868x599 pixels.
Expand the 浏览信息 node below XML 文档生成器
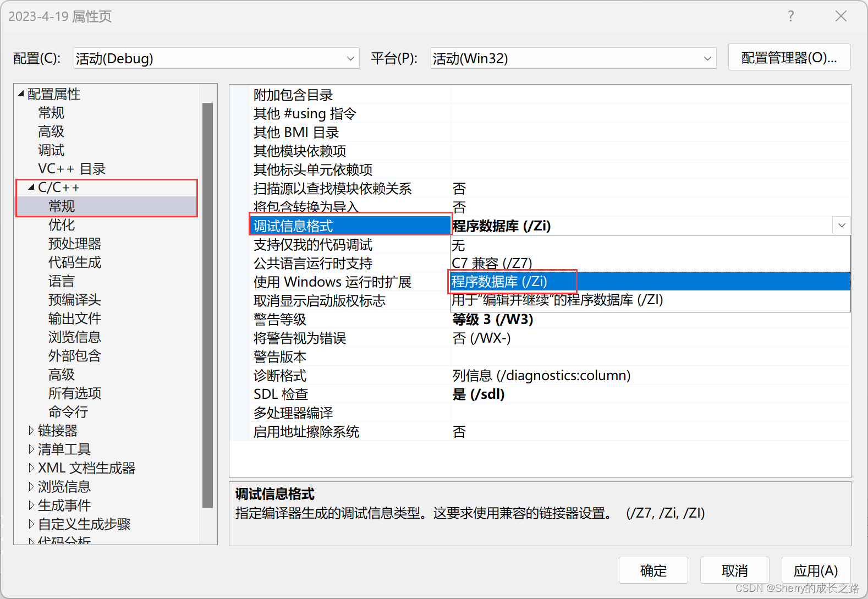tap(31, 487)
